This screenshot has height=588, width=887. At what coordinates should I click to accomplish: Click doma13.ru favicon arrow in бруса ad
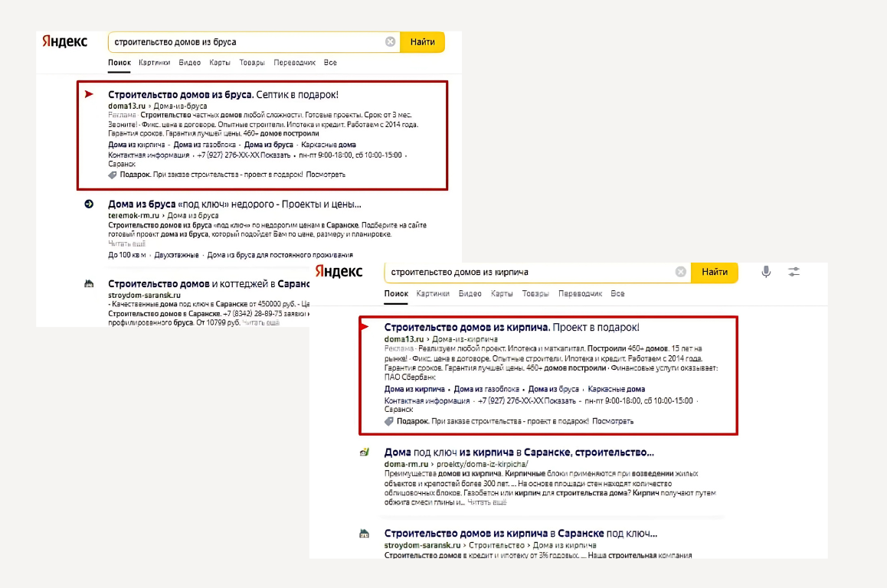coord(89,94)
